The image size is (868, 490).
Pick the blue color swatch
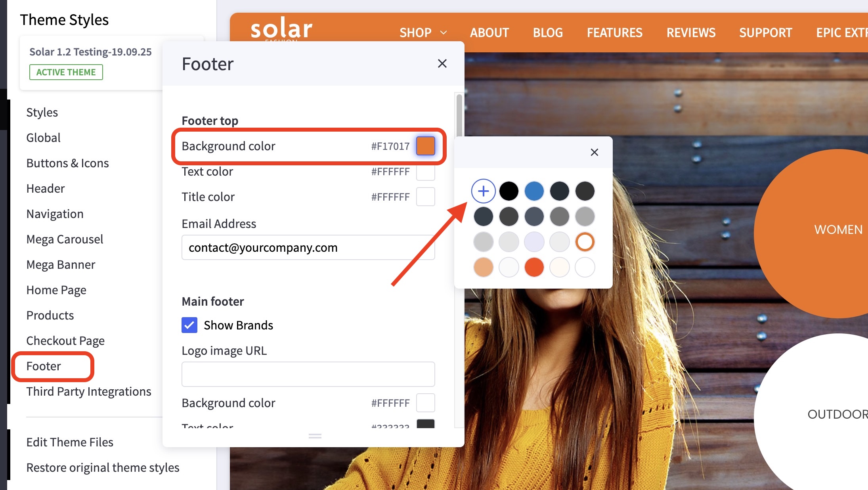tap(534, 191)
